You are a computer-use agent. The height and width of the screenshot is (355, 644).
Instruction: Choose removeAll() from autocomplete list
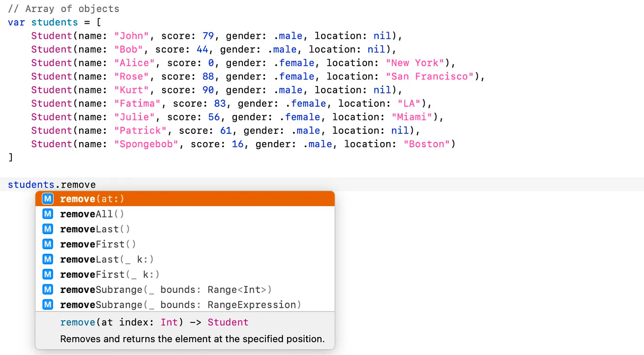(x=185, y=214)
